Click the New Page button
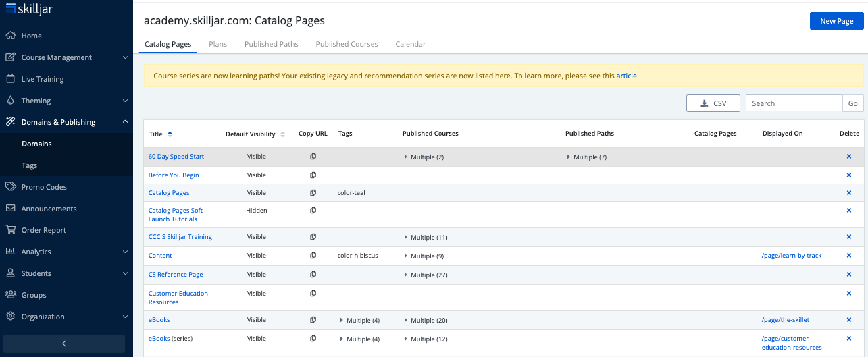Viewport: 868px width, 357px height. pyautogui.click(x=836, y=21)
